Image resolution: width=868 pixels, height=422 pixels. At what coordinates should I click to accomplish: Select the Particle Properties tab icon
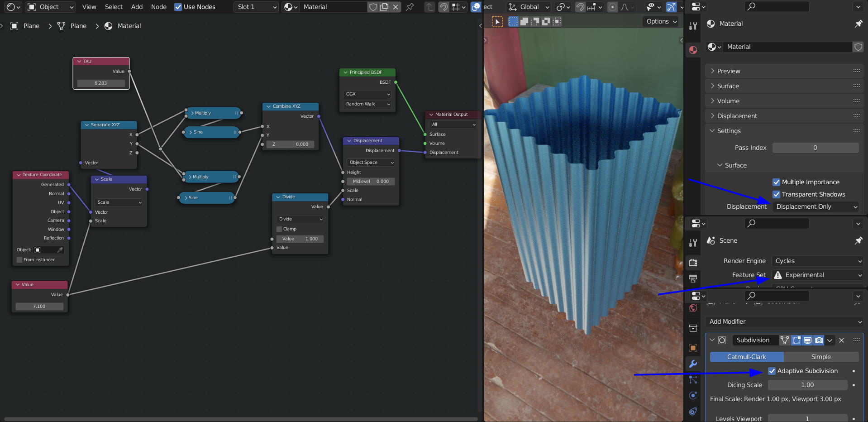[x=693, y=380]
